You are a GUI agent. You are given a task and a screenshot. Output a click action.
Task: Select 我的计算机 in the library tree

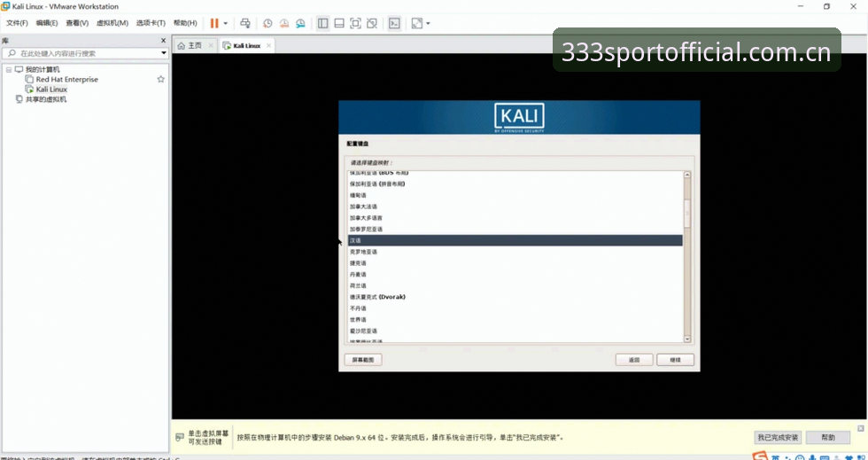[43, 69]
